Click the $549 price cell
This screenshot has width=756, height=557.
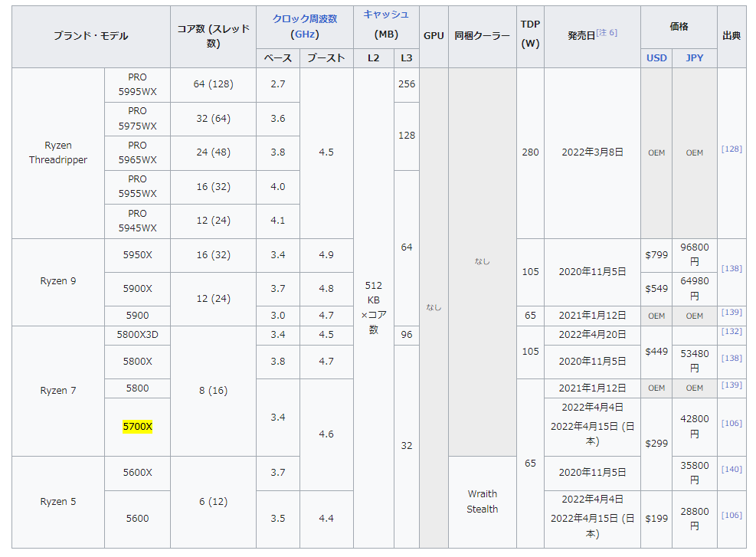point(656,289)
